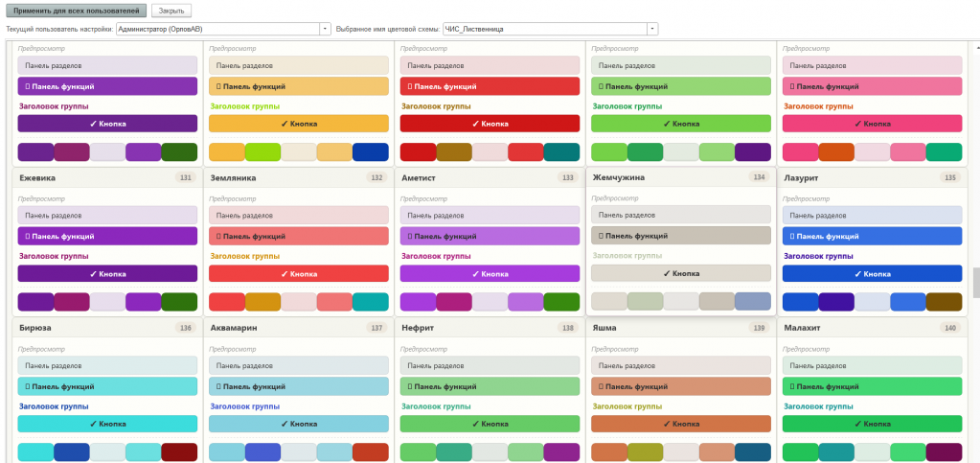
Task: Click the '138' number badge of Нефрит
Action: 567,328
